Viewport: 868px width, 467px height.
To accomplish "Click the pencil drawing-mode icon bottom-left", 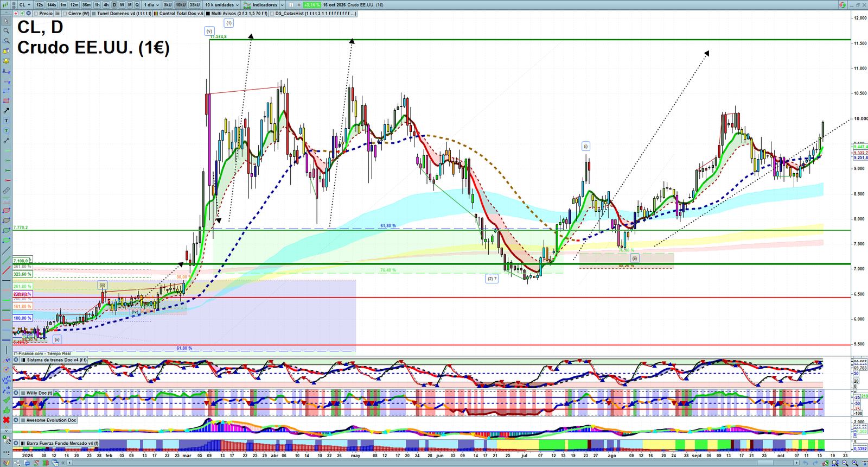I will 6,463.
